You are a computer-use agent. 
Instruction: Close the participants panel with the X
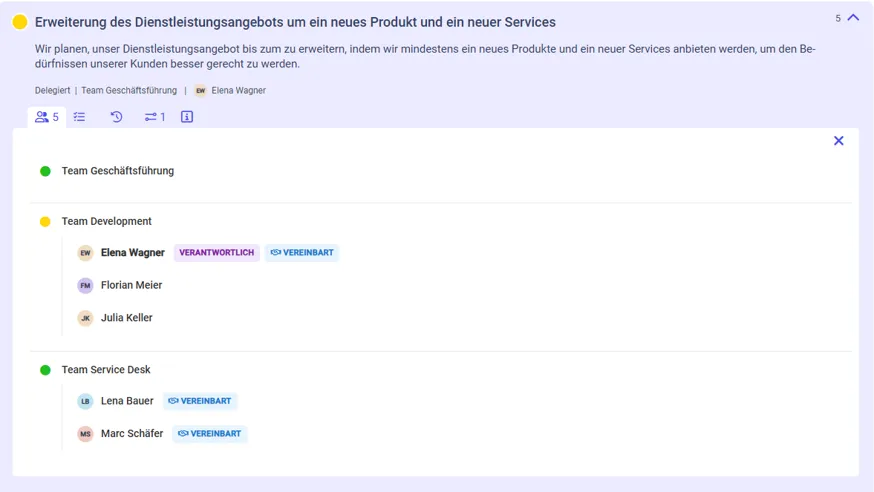(x=838, y=141)
